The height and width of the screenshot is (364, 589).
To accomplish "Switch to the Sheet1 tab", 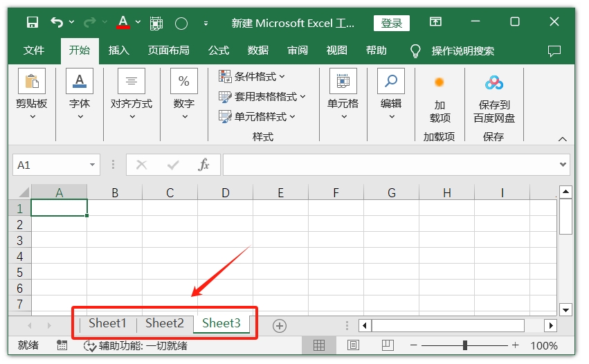I will pyautogui.click(x=107, y=323).
